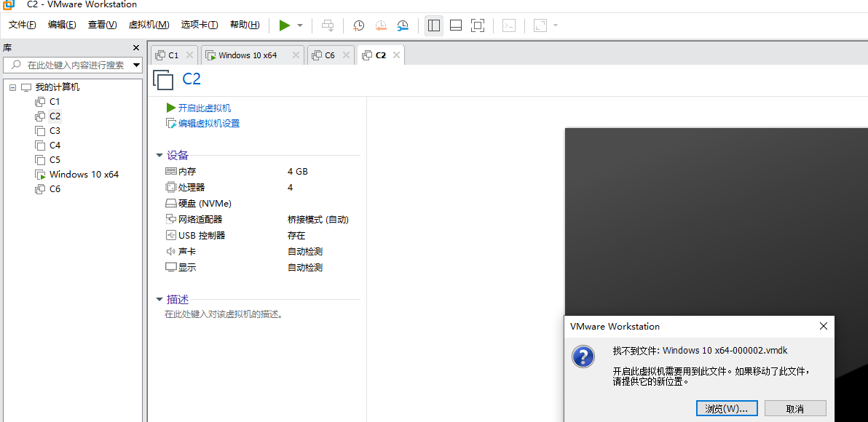
Task: Collapse the 描述 section
Action: tap(159, 300)
